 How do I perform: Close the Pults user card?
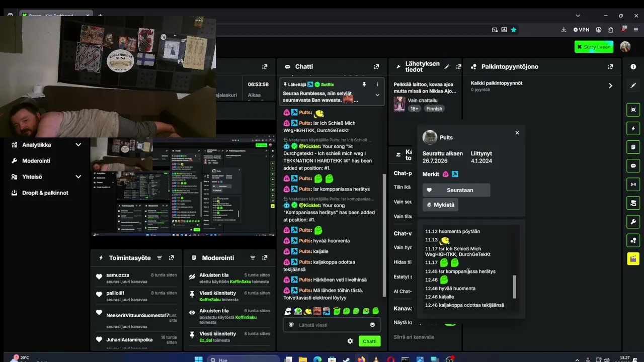517,133
